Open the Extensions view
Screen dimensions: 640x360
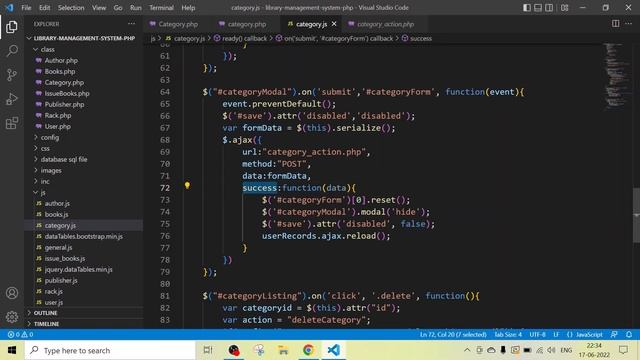[x=12, y=123]
